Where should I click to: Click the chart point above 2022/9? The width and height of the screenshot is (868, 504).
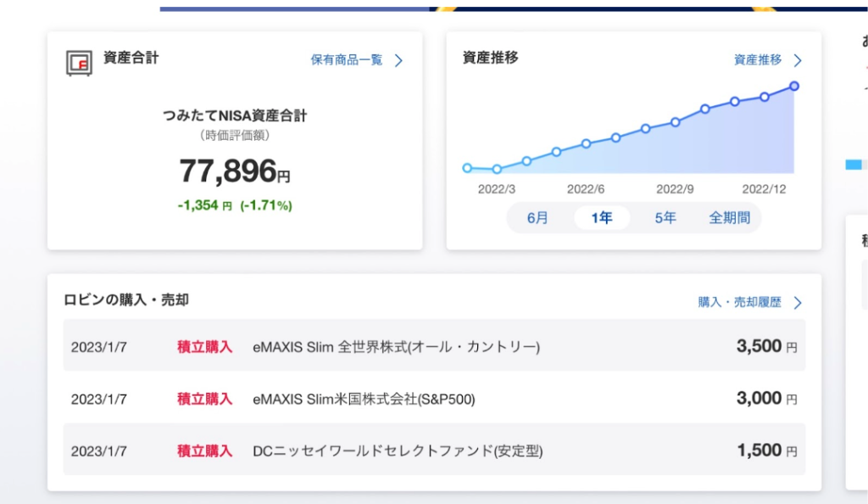coord(676,122)
